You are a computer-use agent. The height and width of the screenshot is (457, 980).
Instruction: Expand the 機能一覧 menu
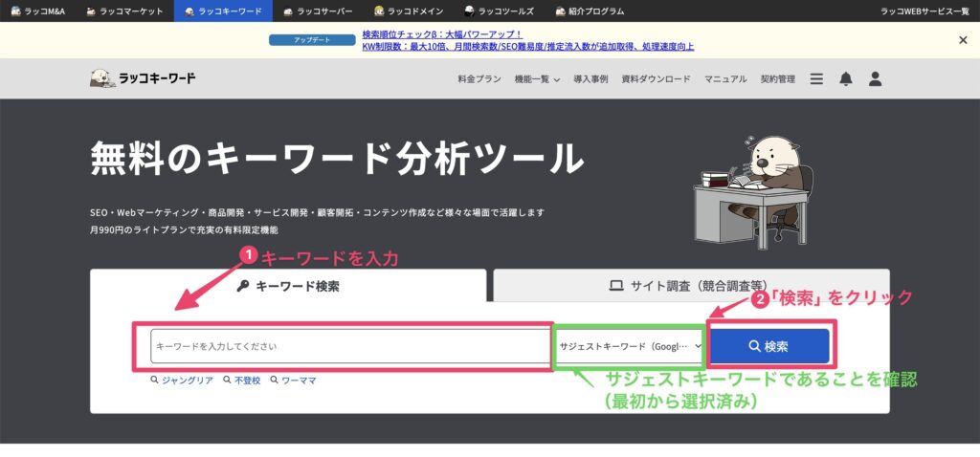537,79
